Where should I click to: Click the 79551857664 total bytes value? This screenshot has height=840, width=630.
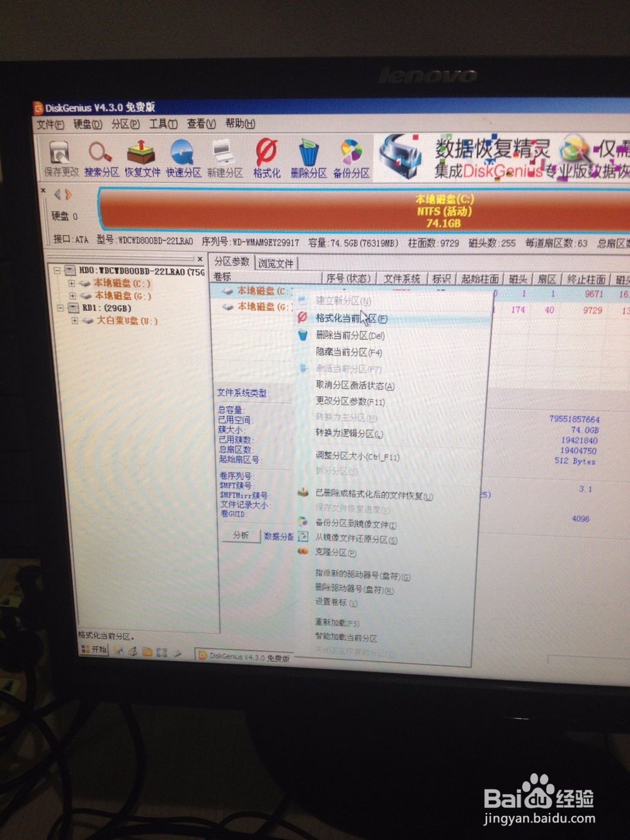tap(574, 419)
